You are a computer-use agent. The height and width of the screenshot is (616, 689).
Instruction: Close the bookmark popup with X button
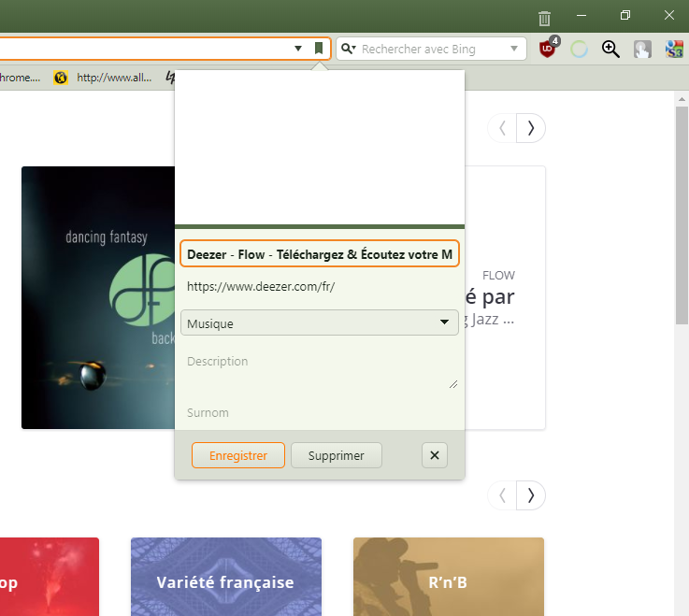point(435,455)
